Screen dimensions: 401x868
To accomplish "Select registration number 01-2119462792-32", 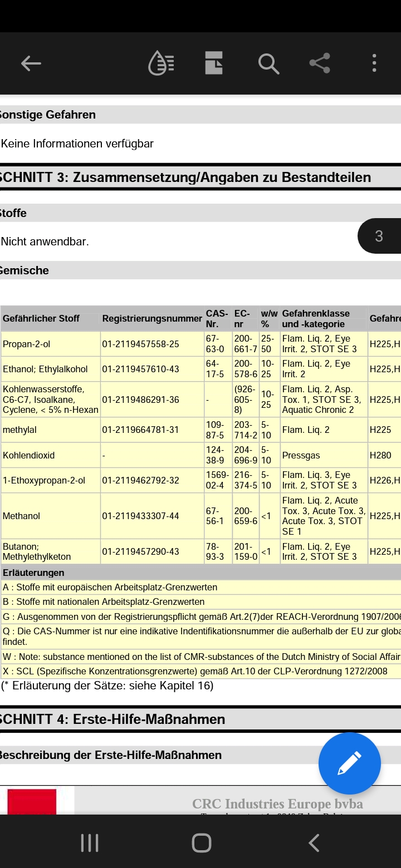I will click(140, 480).
